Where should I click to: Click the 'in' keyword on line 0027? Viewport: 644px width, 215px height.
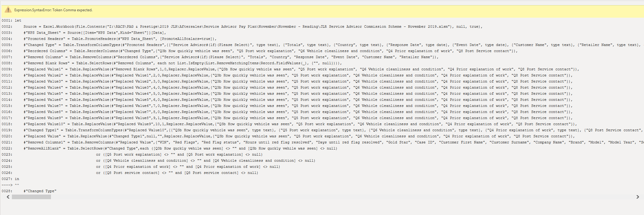(17, 179)
